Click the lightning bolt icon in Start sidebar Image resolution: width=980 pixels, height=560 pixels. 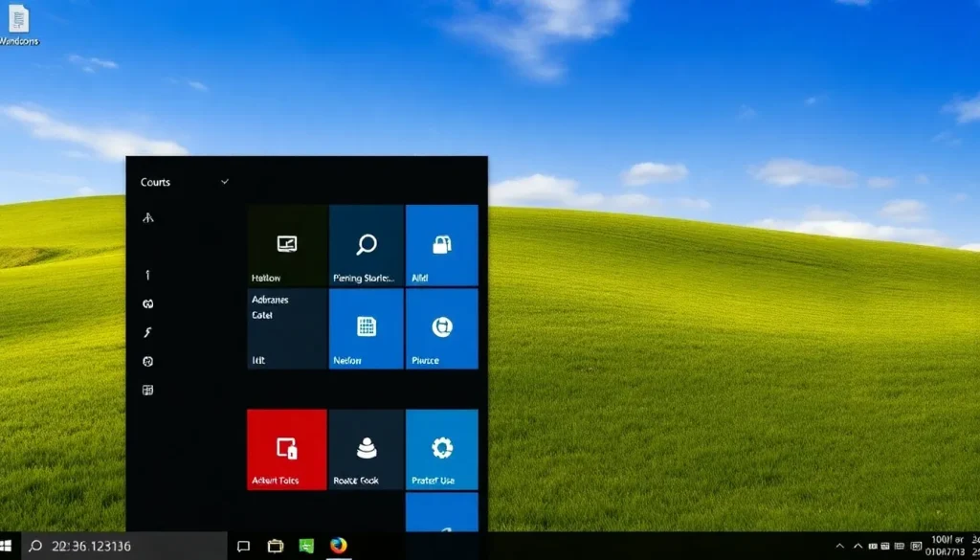(148, 332)
